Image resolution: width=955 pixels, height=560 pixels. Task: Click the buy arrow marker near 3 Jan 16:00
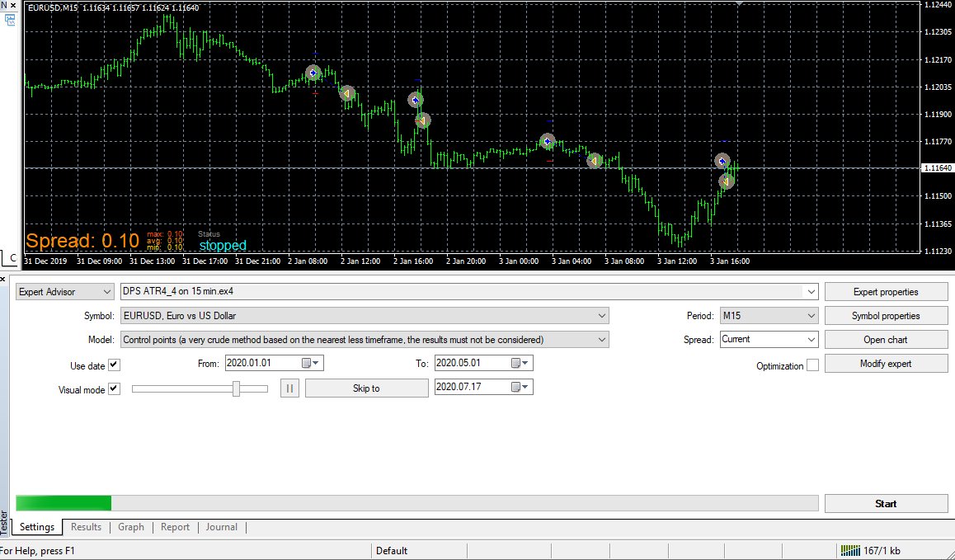722,161
